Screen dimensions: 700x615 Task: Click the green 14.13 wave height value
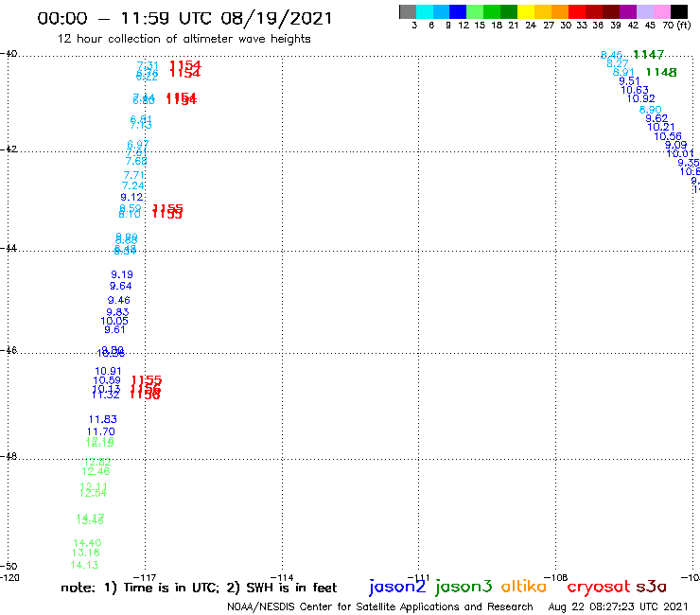[84, 565]
